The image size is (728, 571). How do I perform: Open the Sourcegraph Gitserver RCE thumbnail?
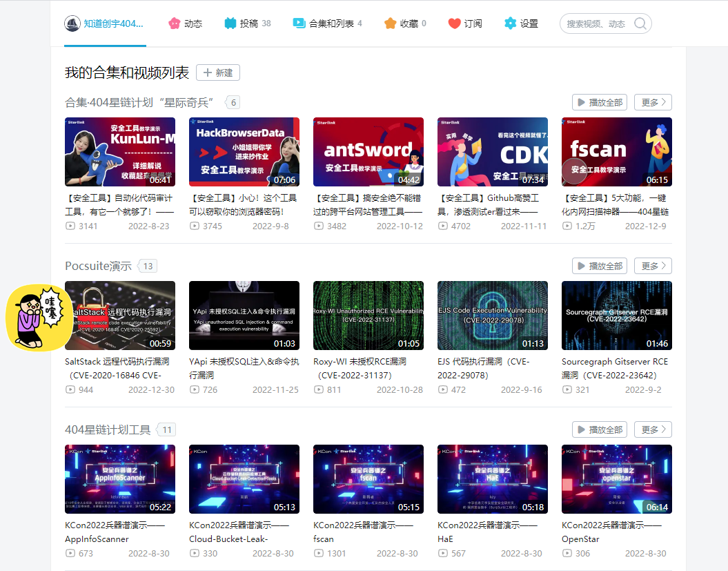click(x=617, y=316)
